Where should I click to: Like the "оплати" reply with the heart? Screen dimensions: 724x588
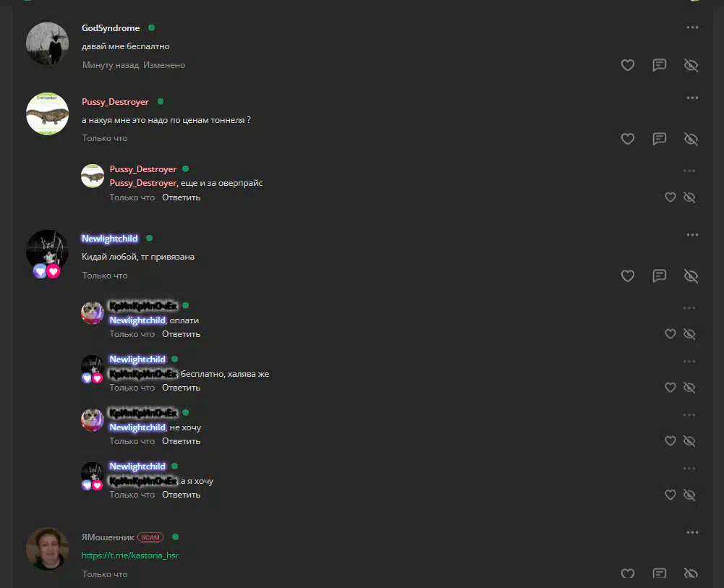pos(670,334)
